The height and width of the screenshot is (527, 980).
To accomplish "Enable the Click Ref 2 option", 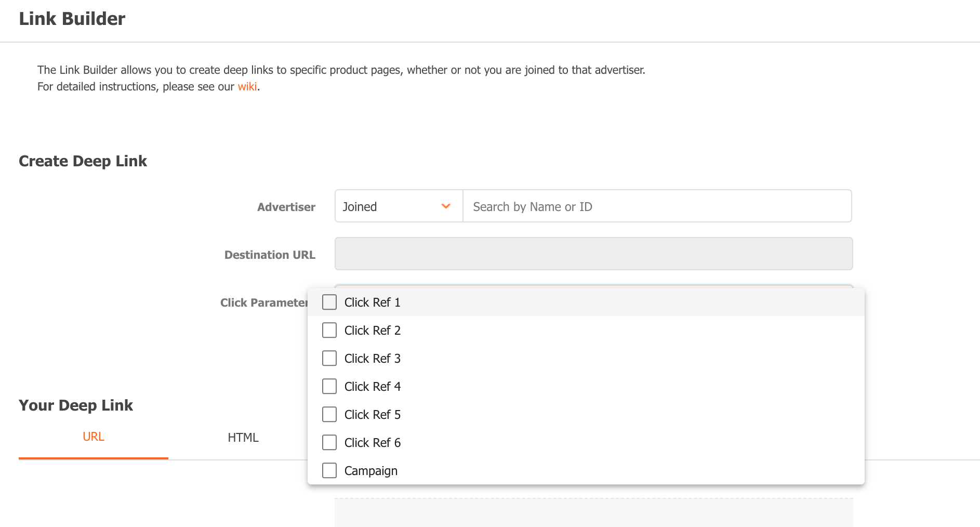I will [329, 331].
